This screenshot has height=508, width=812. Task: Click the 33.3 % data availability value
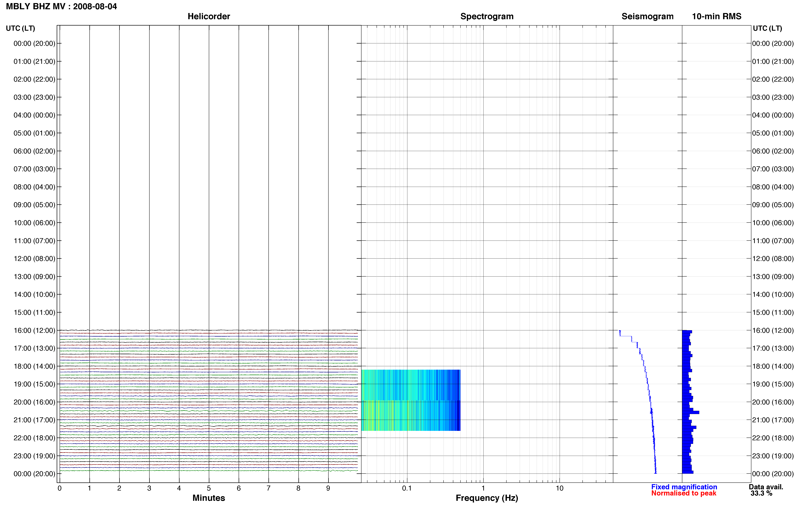(x=762, y=493)
